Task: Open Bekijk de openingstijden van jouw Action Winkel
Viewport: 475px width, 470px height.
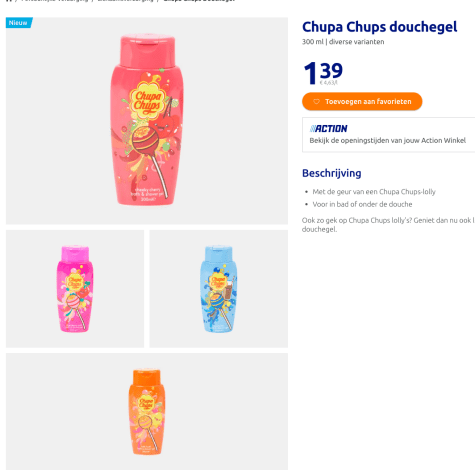Action: 387,140
